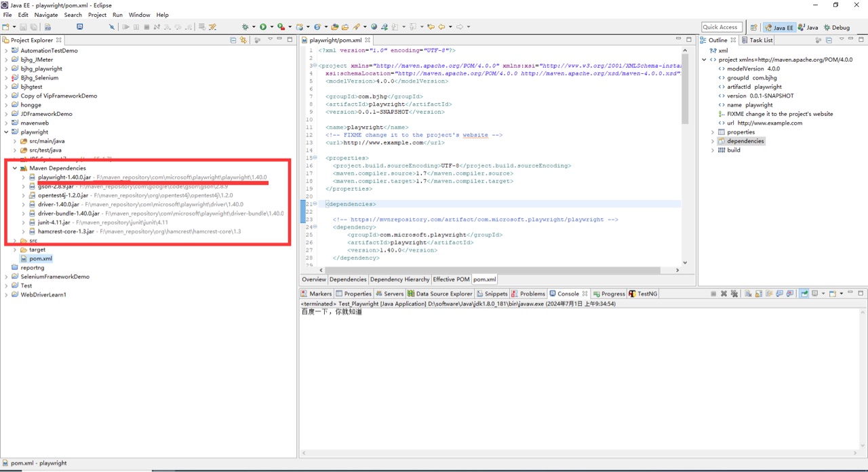Screen dimensions: 868x472
Task: Open Project Explorer View Menu triangle
Action: click(x=270, y=40)
